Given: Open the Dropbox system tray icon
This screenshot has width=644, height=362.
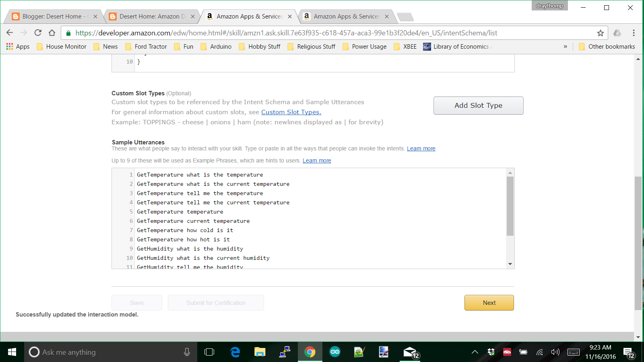Looking at the screenshot, I should 491,352.
